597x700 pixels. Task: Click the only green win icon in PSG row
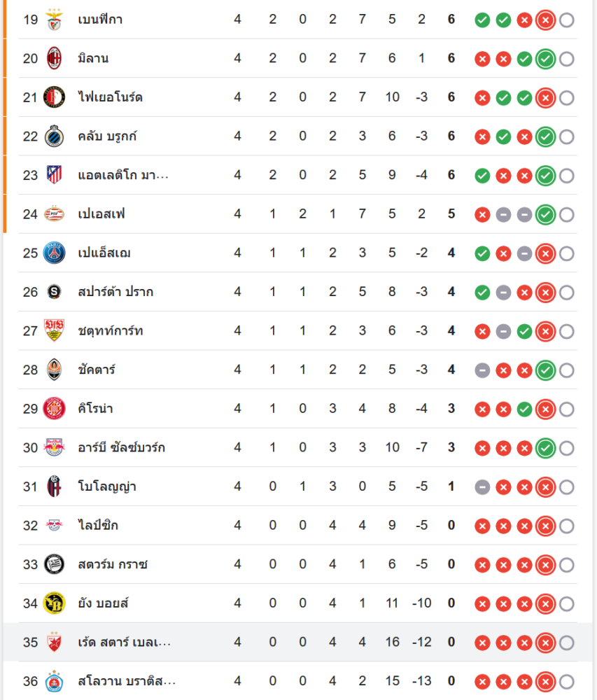point(482,253)
